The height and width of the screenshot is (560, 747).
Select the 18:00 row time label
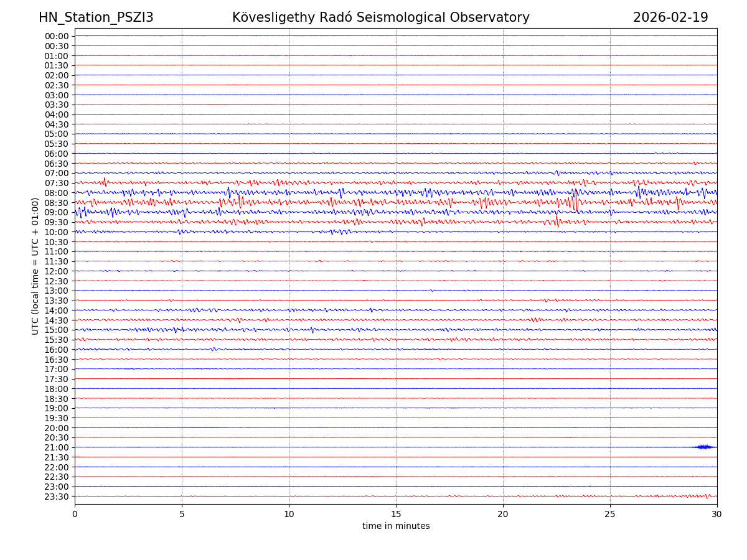click(x=56, y=389)
